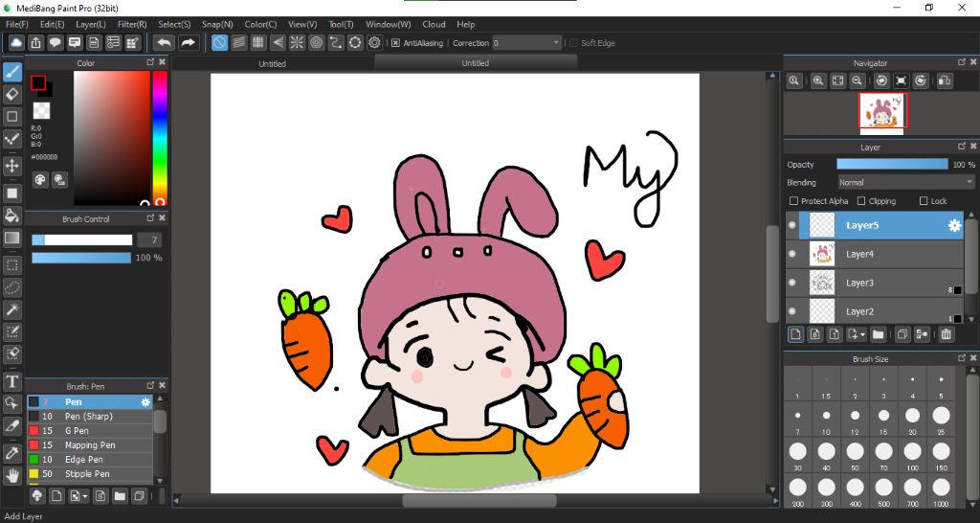Hide Layer3 visibility dot
This screenshot has width=980, height=523.
click(x=792, y=283)
